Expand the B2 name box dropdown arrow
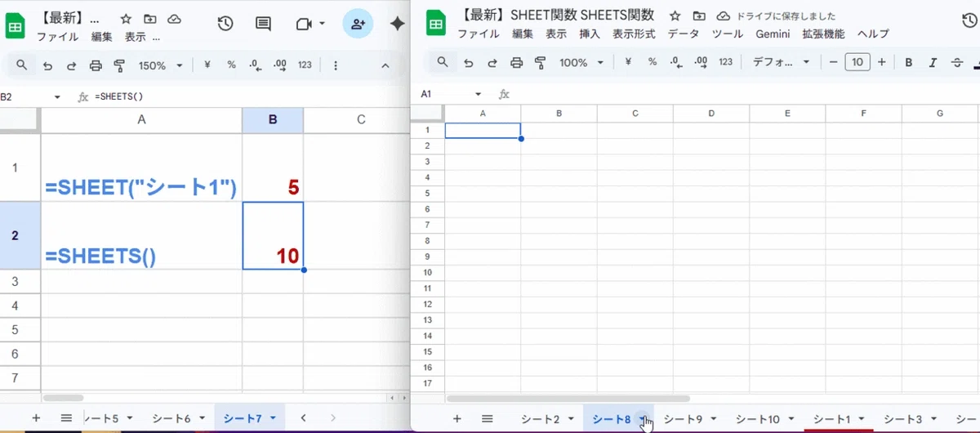Image resolution: width=980 pixels, height=433 pixels. 57,96
